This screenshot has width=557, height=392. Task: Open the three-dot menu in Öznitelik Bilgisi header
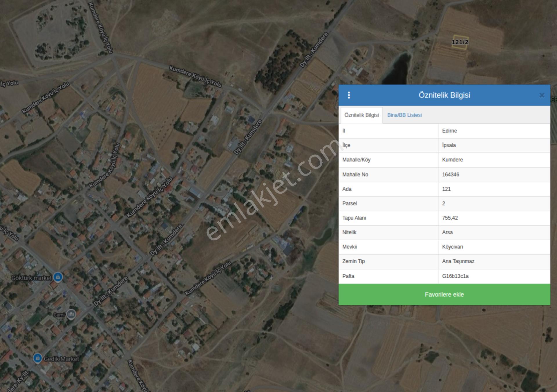(x=349, y=95)
